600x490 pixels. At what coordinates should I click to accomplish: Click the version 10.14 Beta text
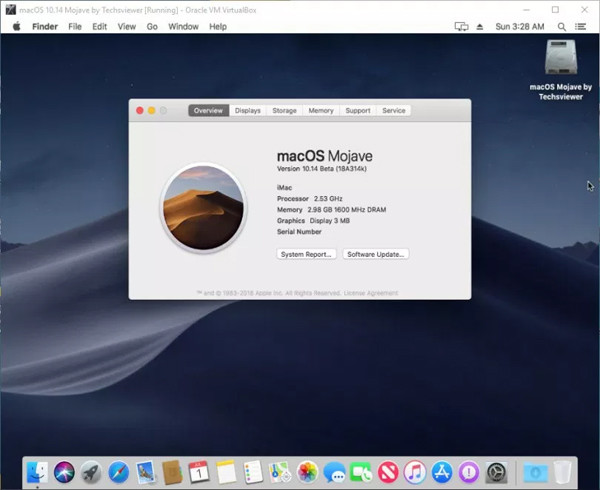click(321, 169)
